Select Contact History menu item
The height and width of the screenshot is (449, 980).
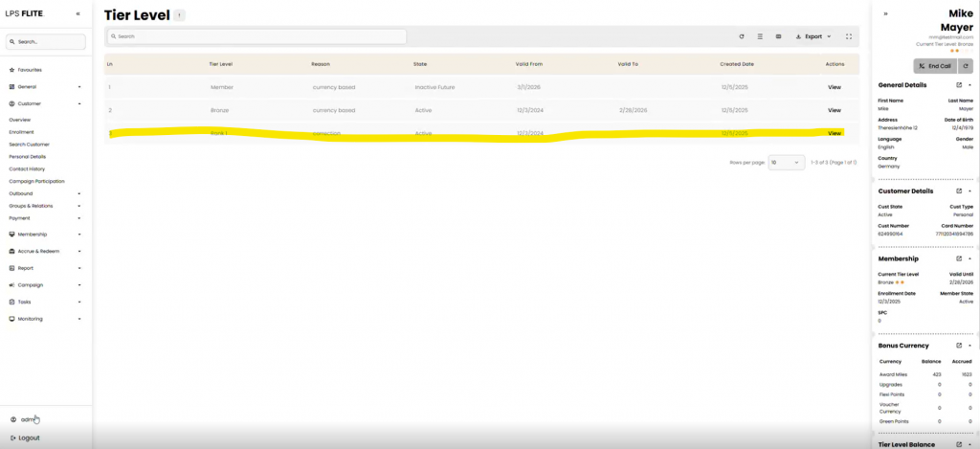pyautogui.click(x=27, y=168)
